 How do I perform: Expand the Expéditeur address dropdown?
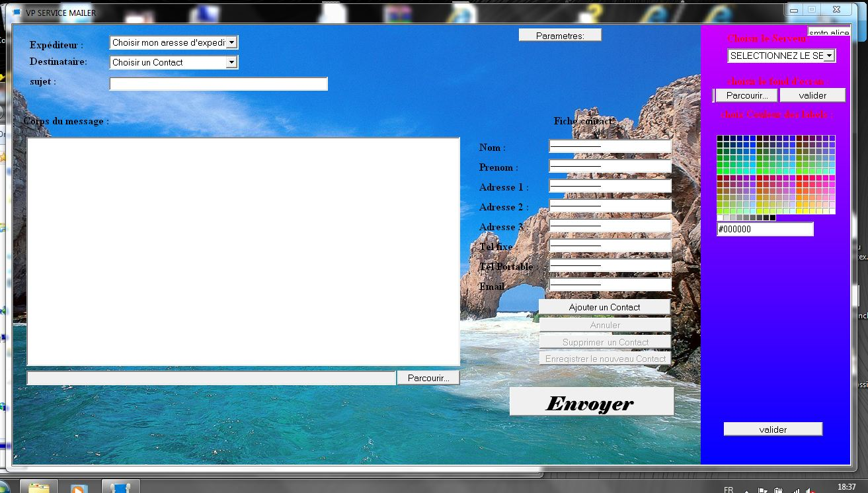[x=231, y=42]
